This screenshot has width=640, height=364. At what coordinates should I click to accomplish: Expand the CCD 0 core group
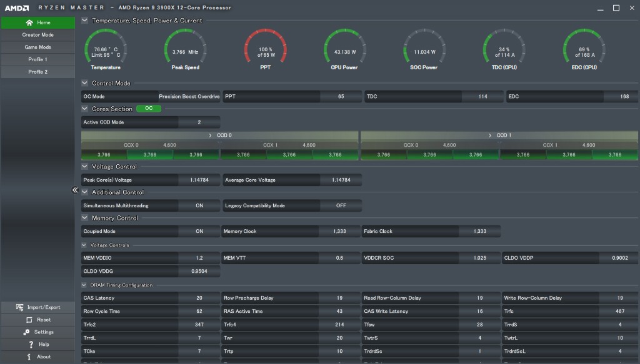click(210, 135)
